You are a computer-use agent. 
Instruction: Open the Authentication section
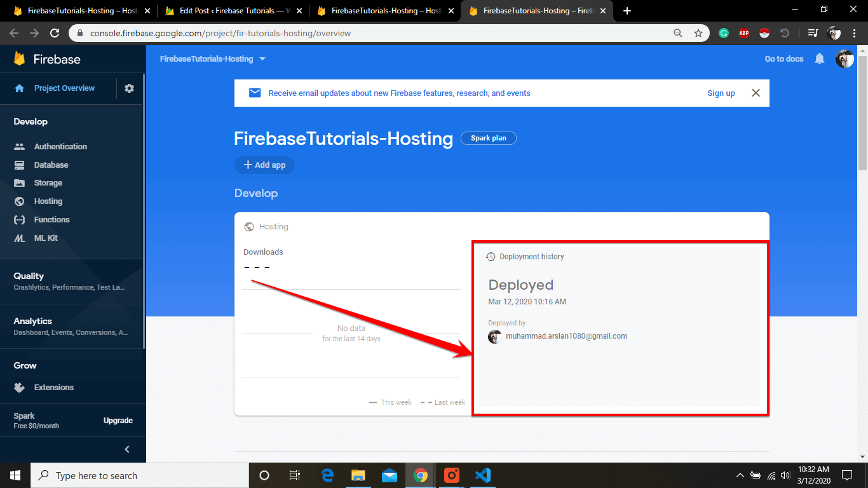click(x=60, y=146)
